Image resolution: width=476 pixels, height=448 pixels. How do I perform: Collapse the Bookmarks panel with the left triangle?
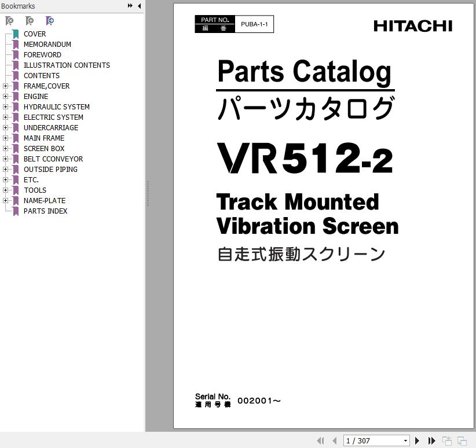click(140, 6)
